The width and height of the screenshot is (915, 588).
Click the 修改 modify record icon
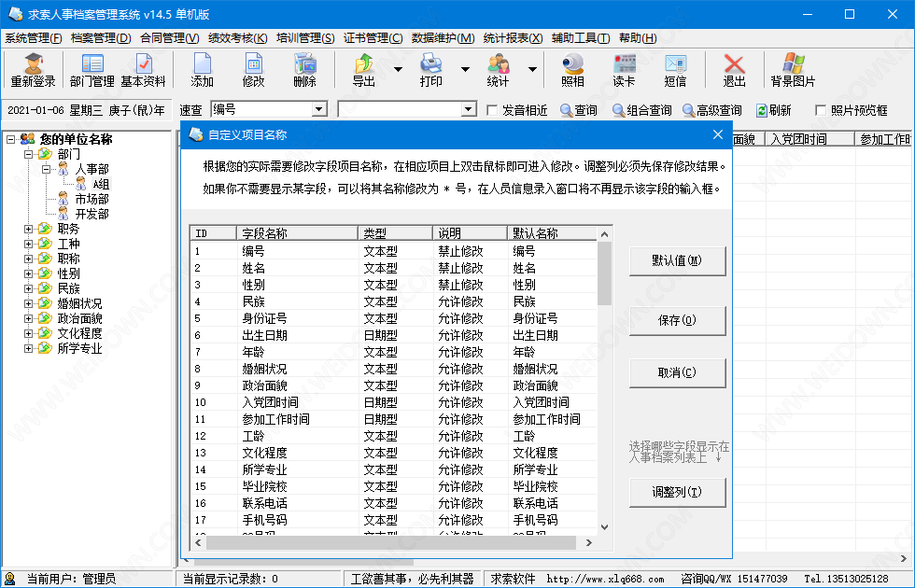pyautogui.click(x=253, y=70)
